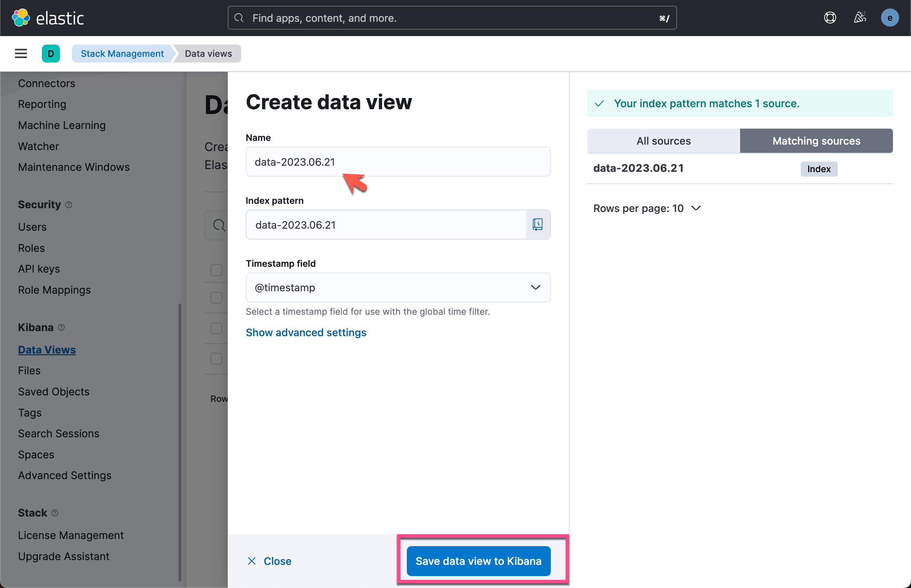The image size is (911, 588).
Task: Open the help lifebuoy icon
Action: [x=830, y=18]
